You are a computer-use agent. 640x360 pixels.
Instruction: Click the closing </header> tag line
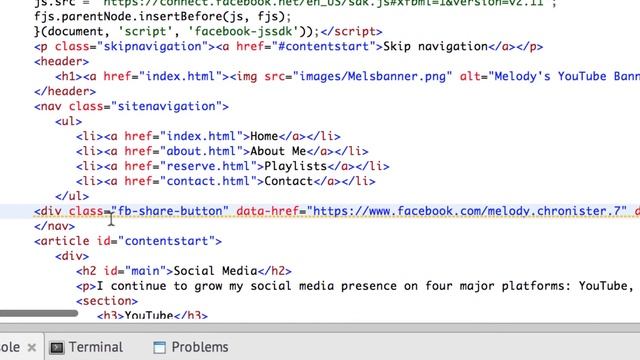[65, 91]
